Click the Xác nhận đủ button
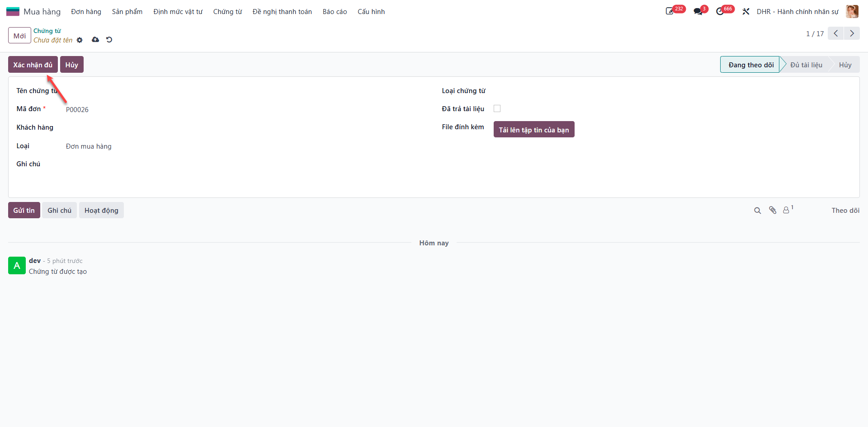Viewport: 868px width, 427px height. [x=33, y=65]
